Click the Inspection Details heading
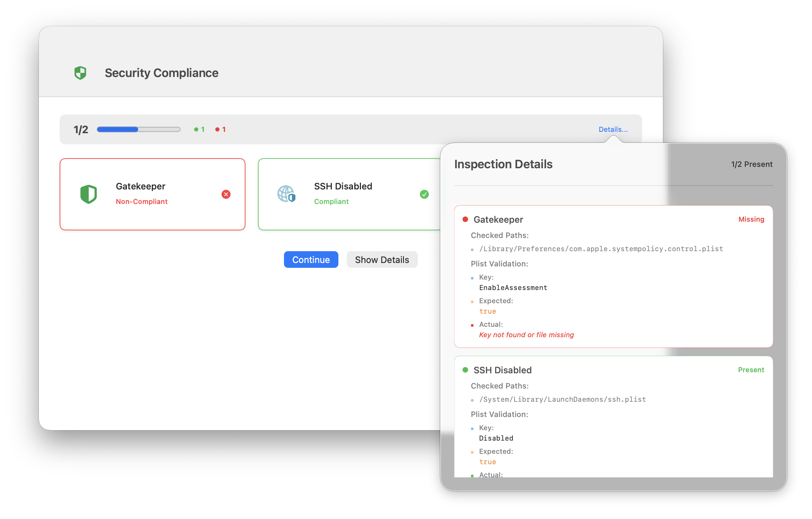Image resolution: width=812 pixels, height=519 pixels. tap(503, 164)
